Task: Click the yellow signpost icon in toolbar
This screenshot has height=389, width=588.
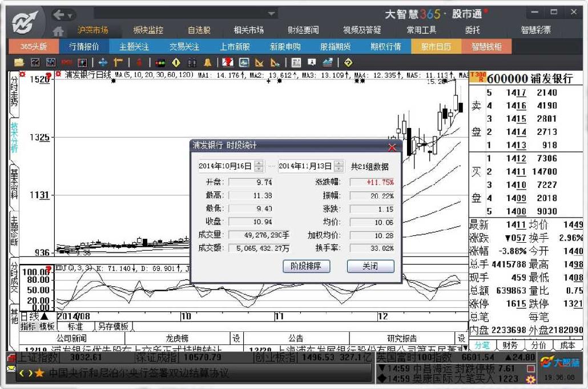Action: click(x=118, y=63)
